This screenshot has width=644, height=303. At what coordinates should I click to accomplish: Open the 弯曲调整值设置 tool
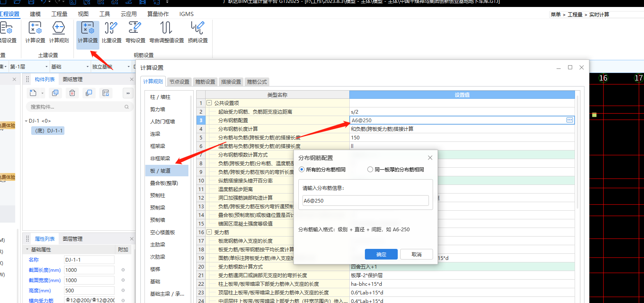[166, 32]
